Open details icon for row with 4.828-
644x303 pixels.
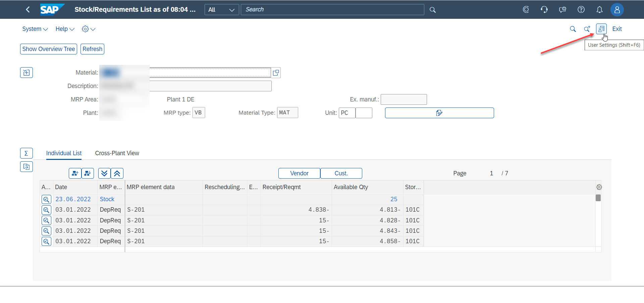pos(46,220)
